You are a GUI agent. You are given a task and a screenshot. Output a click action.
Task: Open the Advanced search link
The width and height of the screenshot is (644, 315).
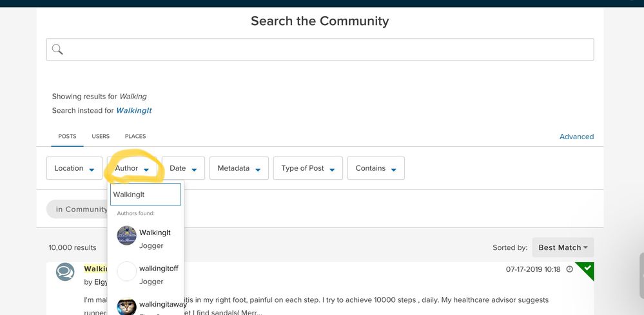coord(576,137)
